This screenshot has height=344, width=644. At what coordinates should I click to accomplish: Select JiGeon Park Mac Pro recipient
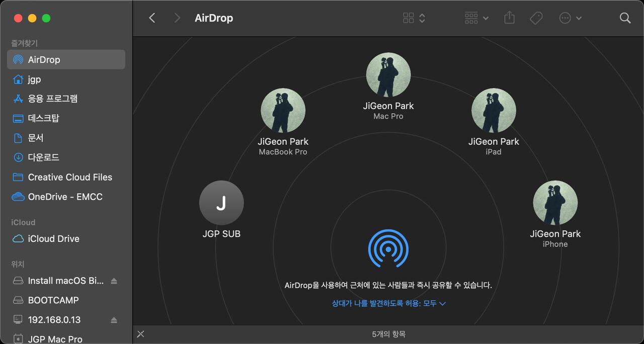(x=388, y=87)
